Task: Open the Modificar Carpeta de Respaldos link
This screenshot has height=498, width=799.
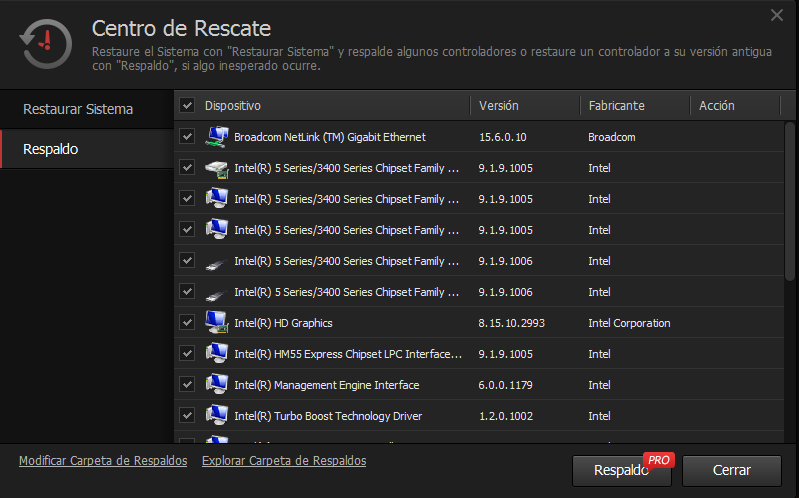Action: click(x=103, y=461)
